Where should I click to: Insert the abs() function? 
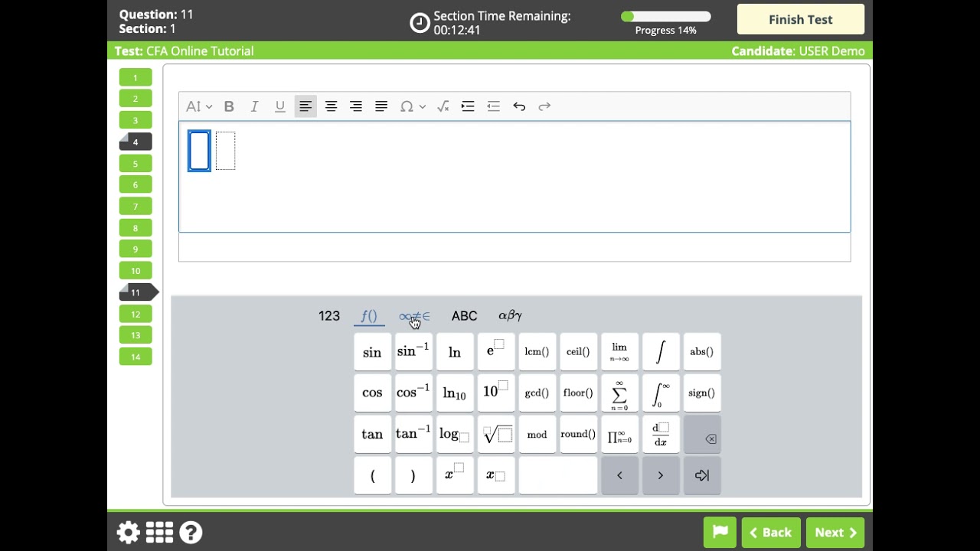pyautogui.click(x=702, y=352)
